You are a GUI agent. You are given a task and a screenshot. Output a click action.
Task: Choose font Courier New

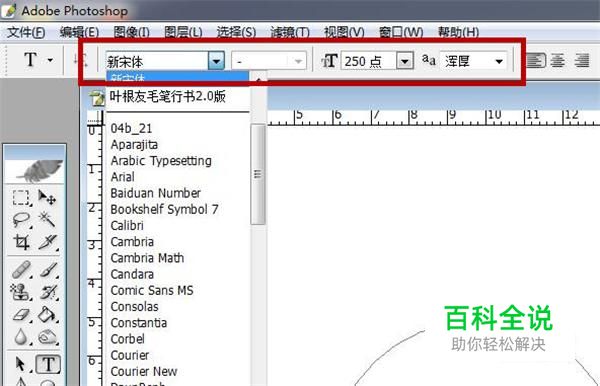[143, 371]
